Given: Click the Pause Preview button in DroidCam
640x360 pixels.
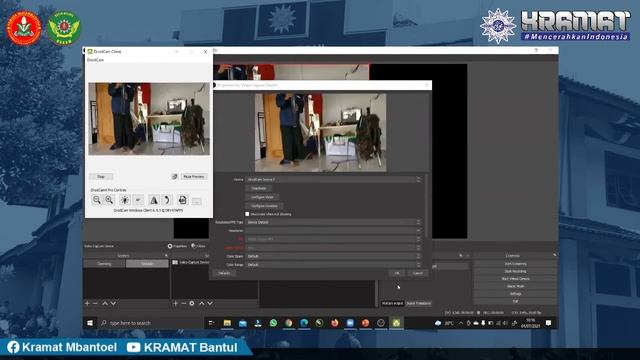Looking at the screenshot, I should (194, 176).
